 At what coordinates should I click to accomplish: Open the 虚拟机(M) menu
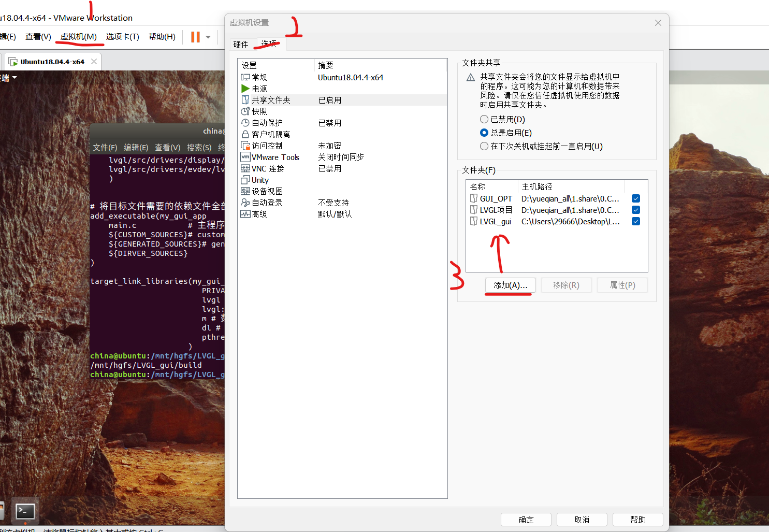coord(79,37)
